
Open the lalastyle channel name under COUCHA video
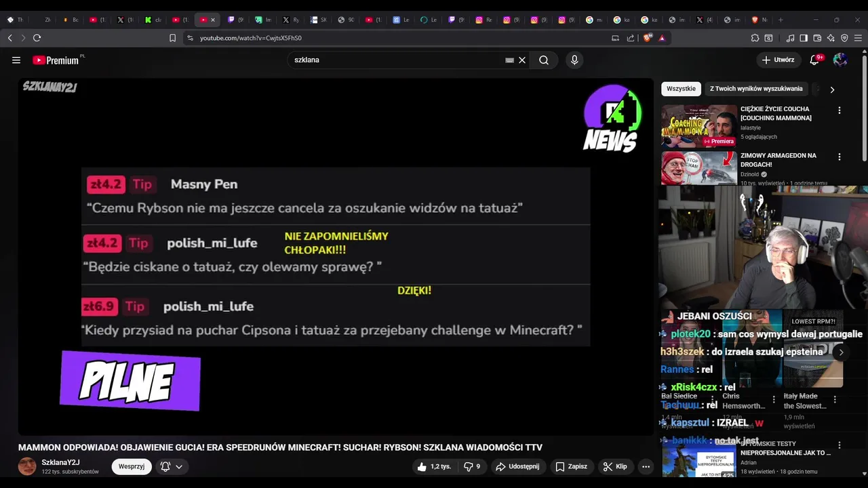point(751,127)
